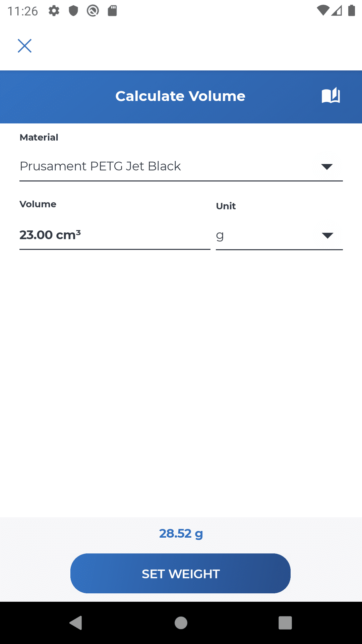Tap the Android home circle button

pos(181,623)
